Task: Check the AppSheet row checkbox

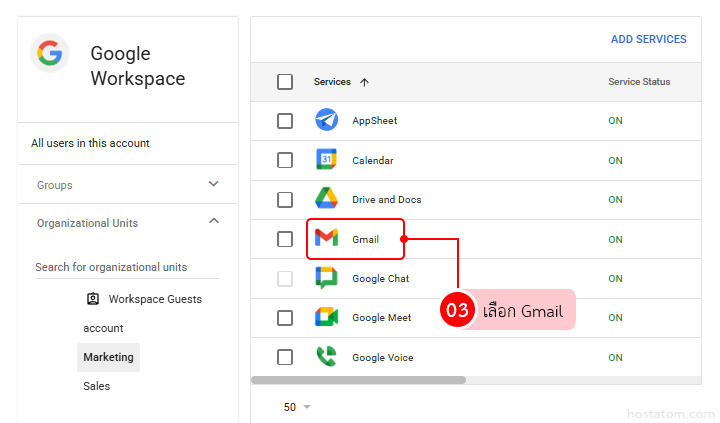Action: tap(285, 121)
